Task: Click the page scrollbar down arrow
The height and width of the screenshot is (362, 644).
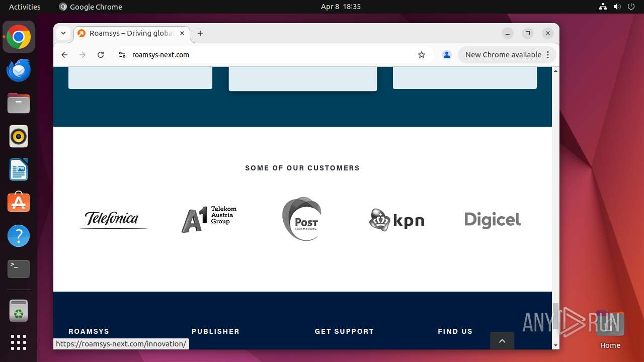Action: coord(555,345)
